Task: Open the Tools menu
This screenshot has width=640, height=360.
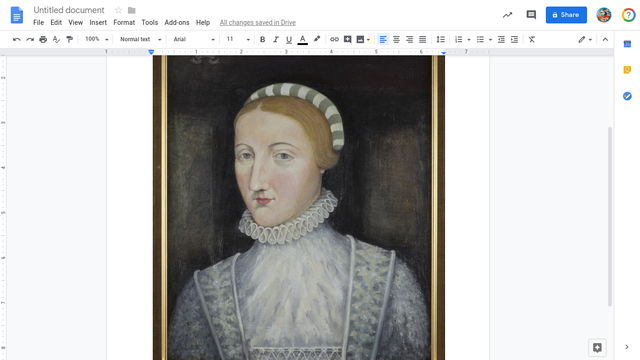Action: pyautogui.click(x=150, y=22)
